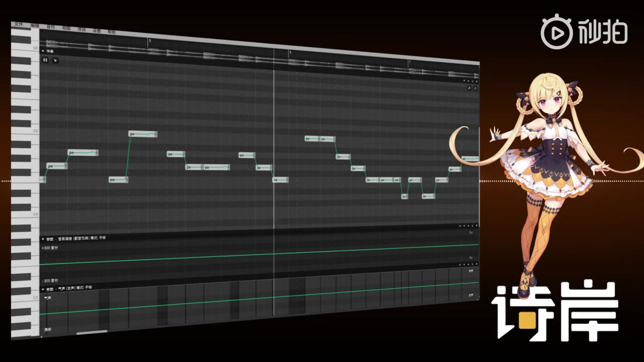Click the down-arrow icon in 音高偏差 panel header
The width and height of the screenshot is (644, 362).
click(x=464, y=226)
